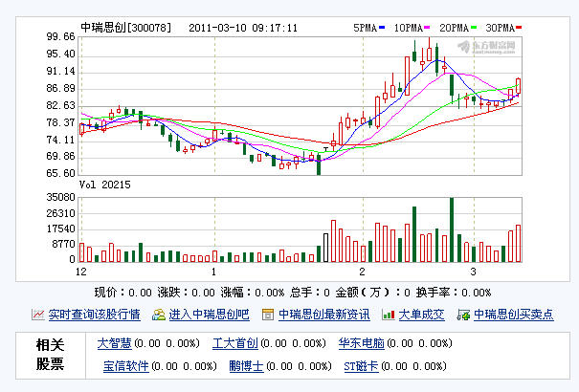Open the 实时查询该股行情 link
The image size is (579, 392).
(x=94, y=315)
